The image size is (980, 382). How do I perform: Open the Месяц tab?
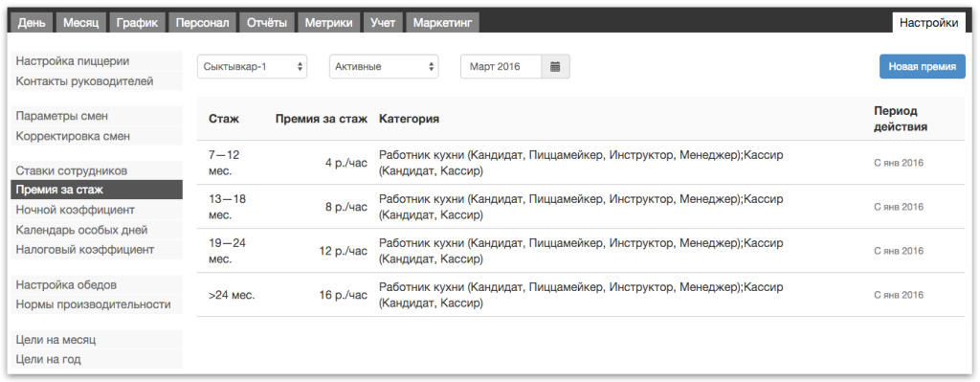pyautogui.click(x=81, y=23)
